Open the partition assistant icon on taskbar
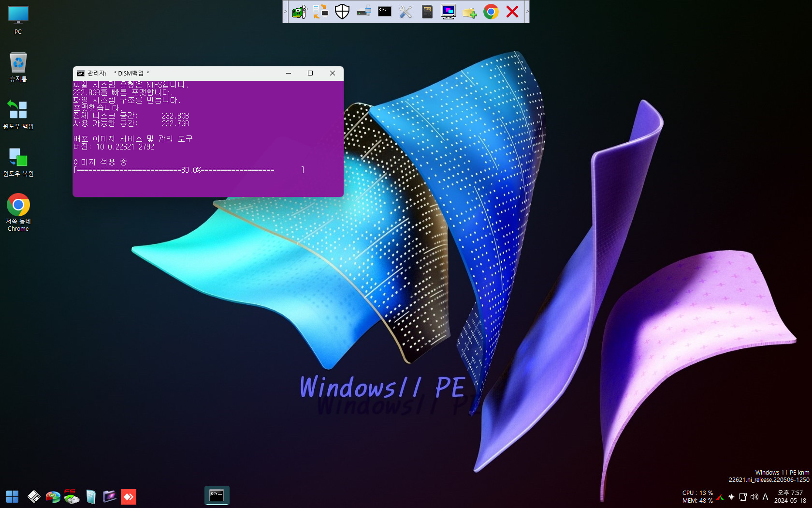This screenshot has height=508, width=812. coord(53,496)
